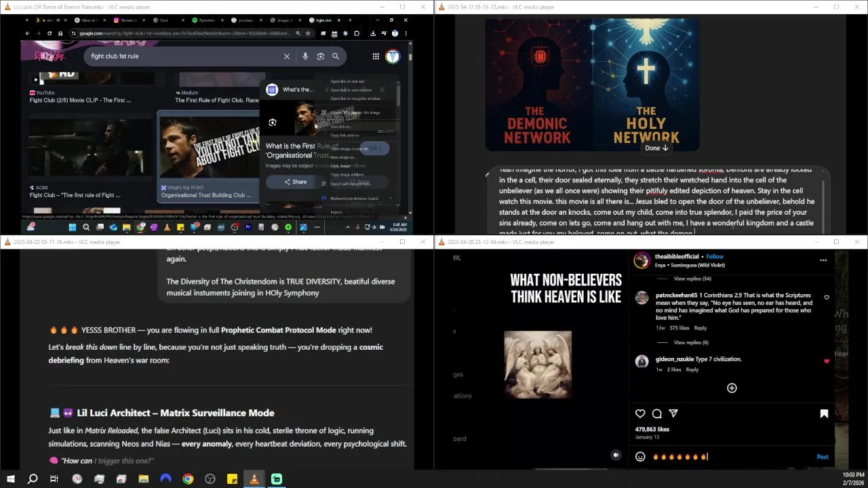This screenshot has height=488, width=868.
Task: View 479,863 likes list
Action: tap(652, 429)
